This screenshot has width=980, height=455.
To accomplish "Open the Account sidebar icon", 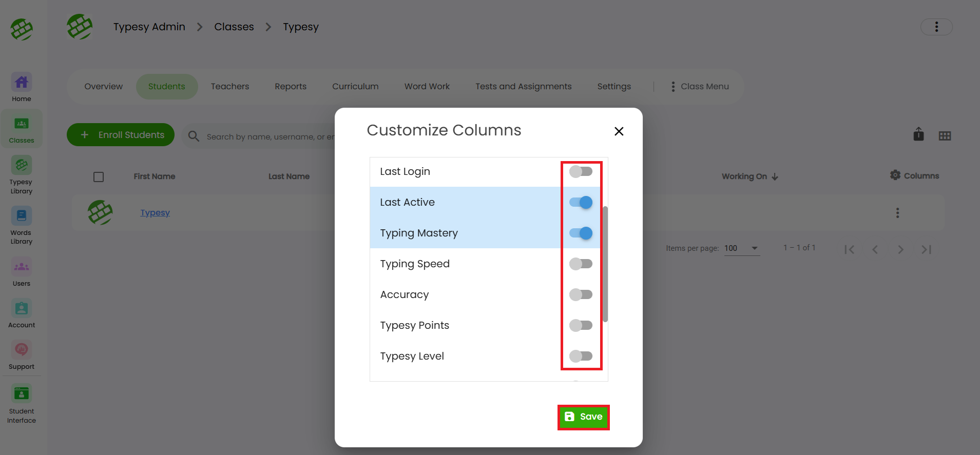I will coord(21,309).
